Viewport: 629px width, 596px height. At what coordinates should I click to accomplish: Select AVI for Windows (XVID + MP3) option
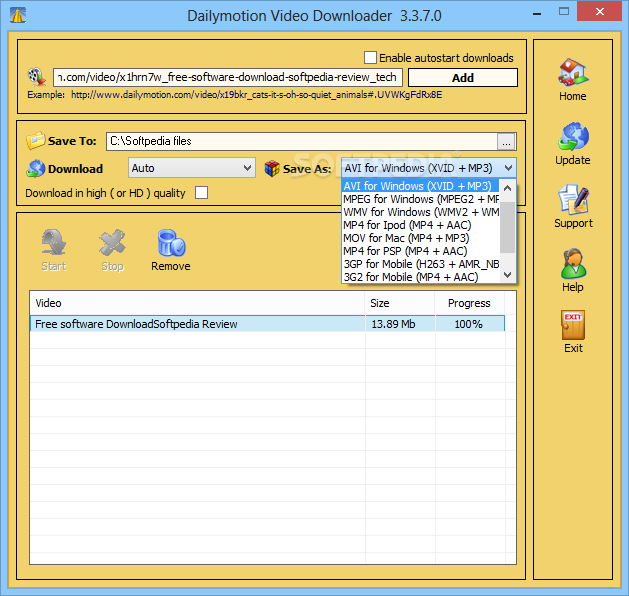tap(420, 186)
